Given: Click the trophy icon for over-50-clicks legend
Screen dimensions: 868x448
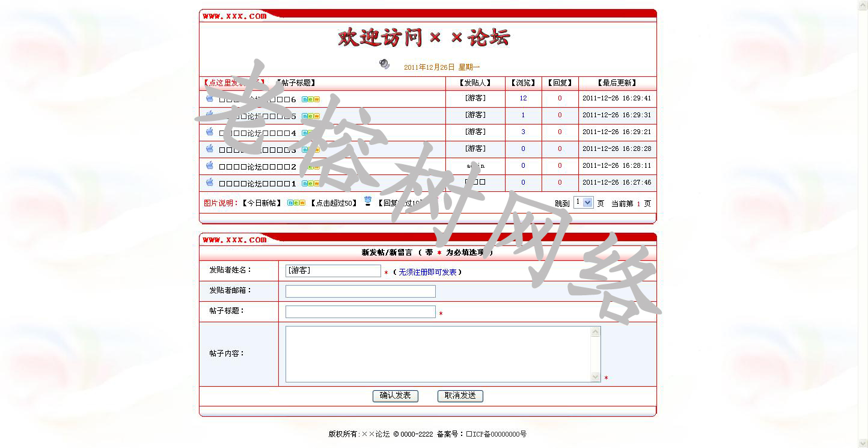Looking at the screenshot, I should pos(368,201).
